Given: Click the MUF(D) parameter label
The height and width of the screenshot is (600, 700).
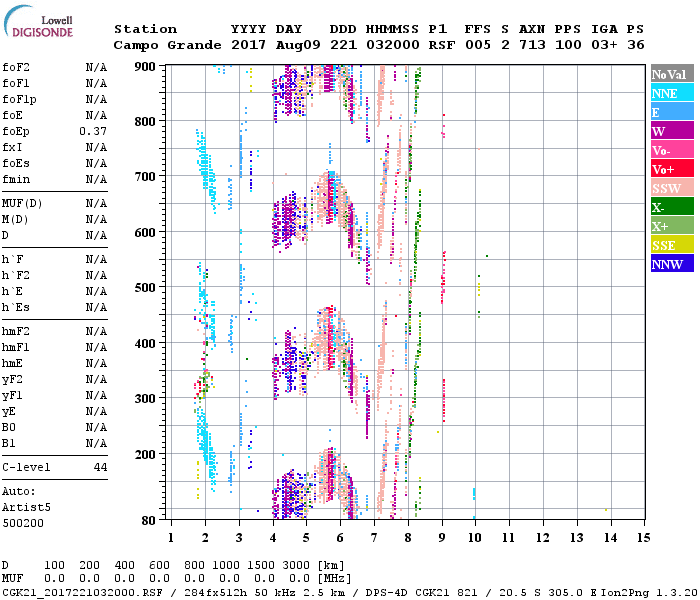Looking at the screenshot, I should click(x=21, y=203).
